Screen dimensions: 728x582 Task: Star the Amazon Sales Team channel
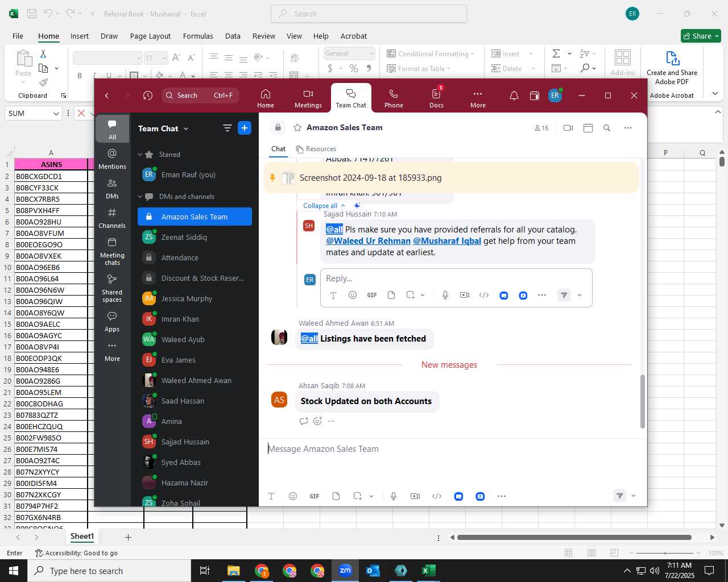[297, 128]
